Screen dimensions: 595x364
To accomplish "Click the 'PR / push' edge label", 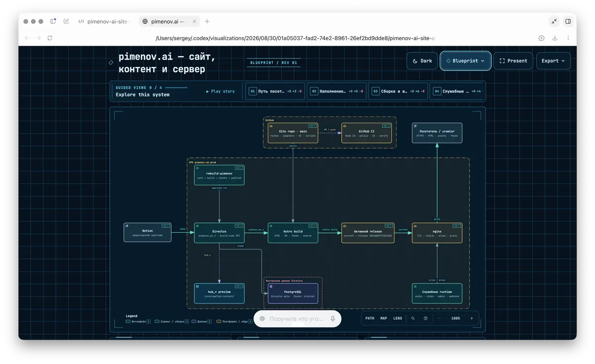I will pyautogui.click(x=330, y=130).
